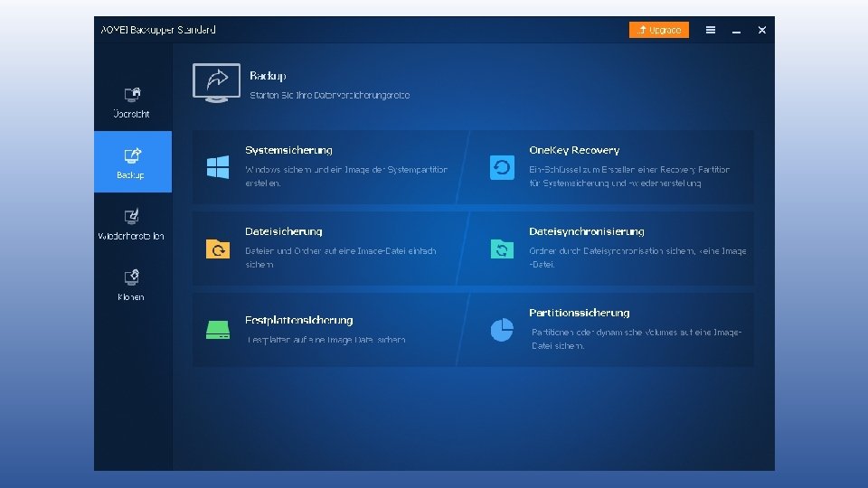The height and width of the screenshot is (488, 868).
Task: Choose OneKey Recovery title
Action: pos(574,150)
